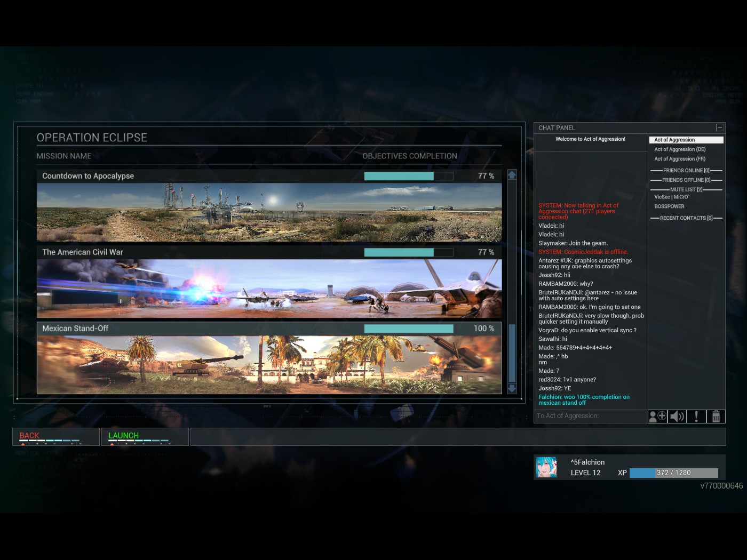Expand the Recent Contacts section
The height and width of the screenshot is (560, 747).
[x=686, y=218]
